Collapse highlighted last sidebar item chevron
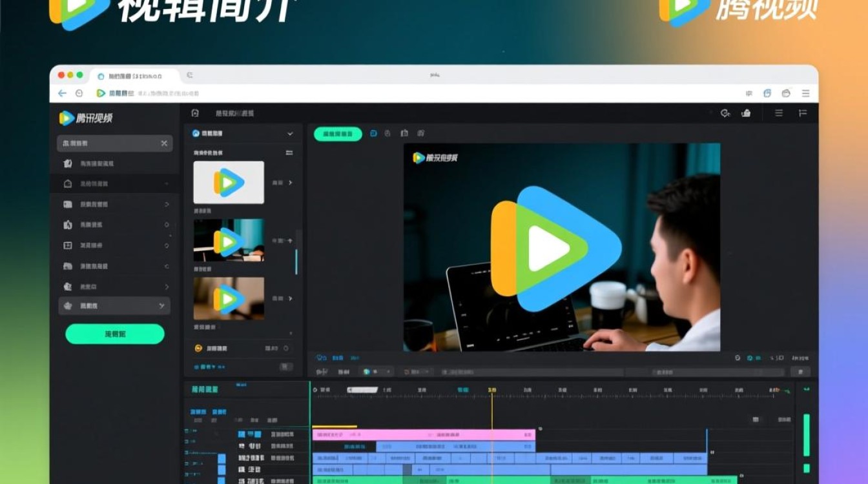This screenshot has height=484, width=868. coord(162,306)
